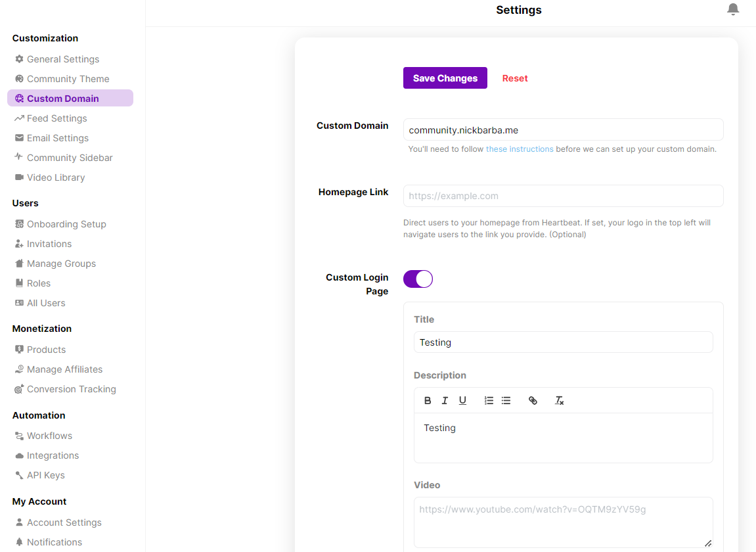
Task: Open Community Theme settings
Action: (x=70, y=79)
